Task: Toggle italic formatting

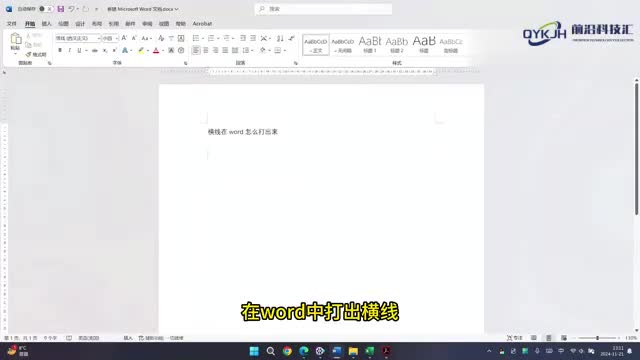Action: coord(69,50)
